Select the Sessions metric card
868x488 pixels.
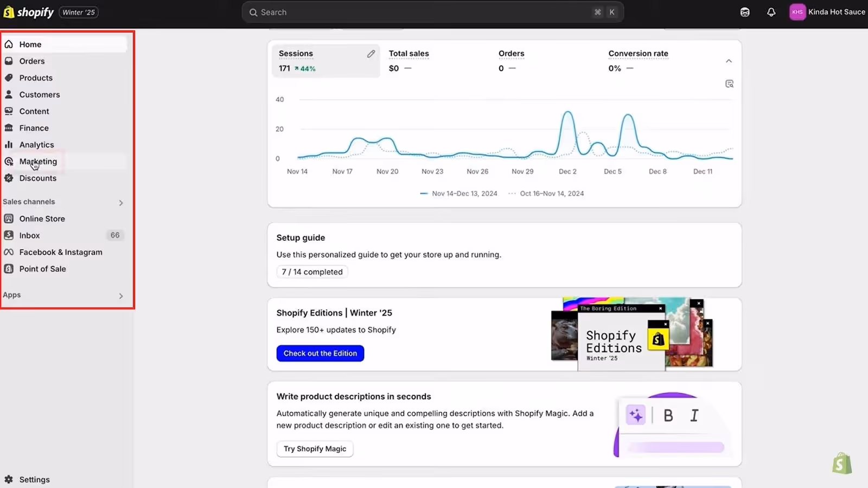325,61
